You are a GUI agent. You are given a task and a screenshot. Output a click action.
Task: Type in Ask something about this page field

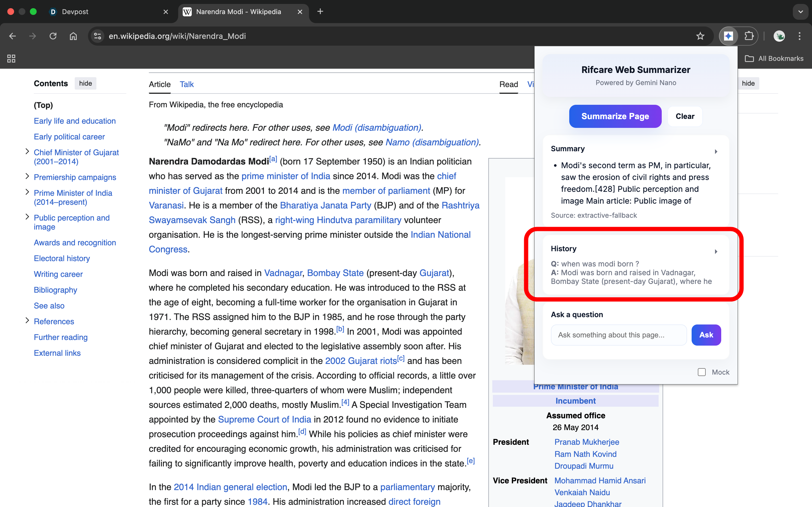click(x=618, y=335)
